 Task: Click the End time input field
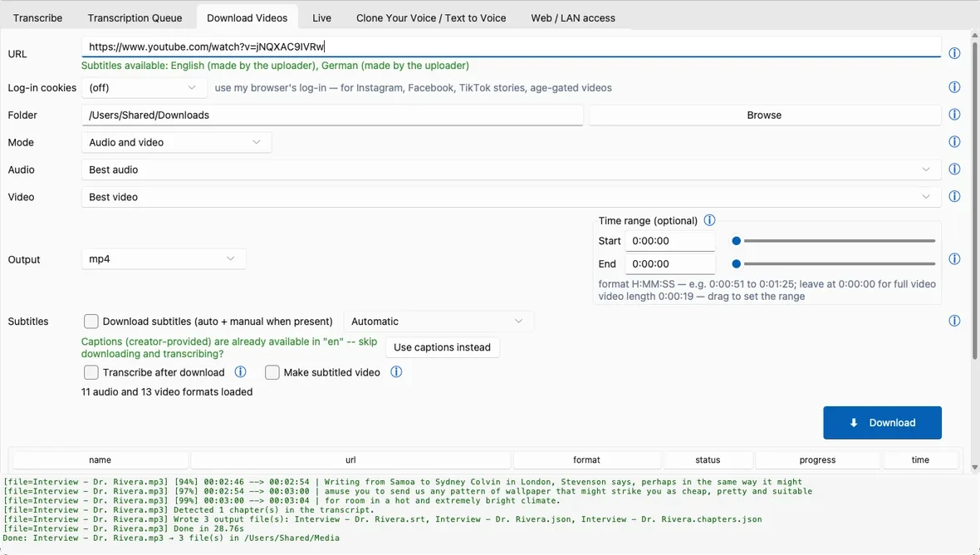coord(670,263)
